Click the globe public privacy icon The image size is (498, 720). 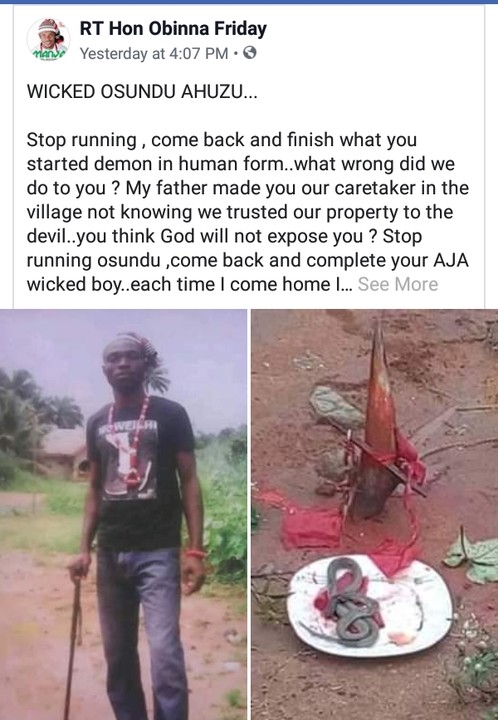(249, 53)
